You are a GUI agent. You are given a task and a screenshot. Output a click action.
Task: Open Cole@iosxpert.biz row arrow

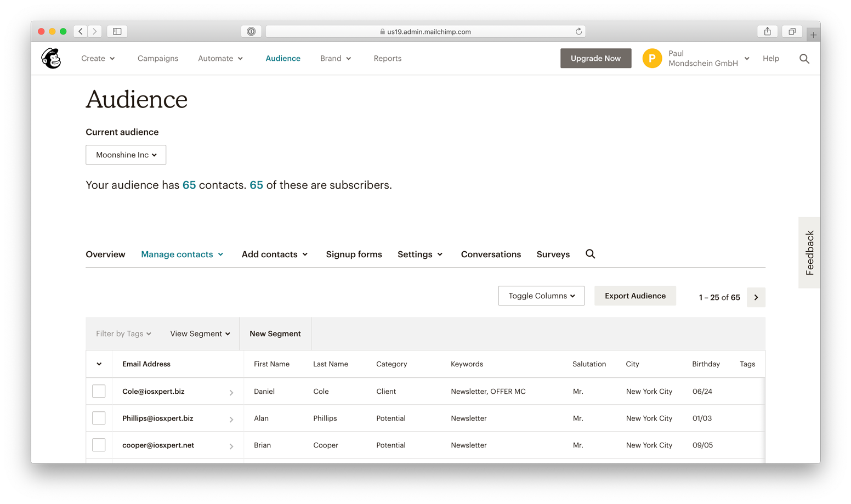[231, 392]
